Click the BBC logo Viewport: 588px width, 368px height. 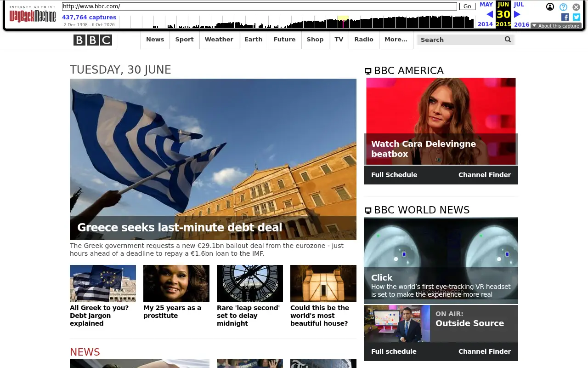[x=93, y=40]
